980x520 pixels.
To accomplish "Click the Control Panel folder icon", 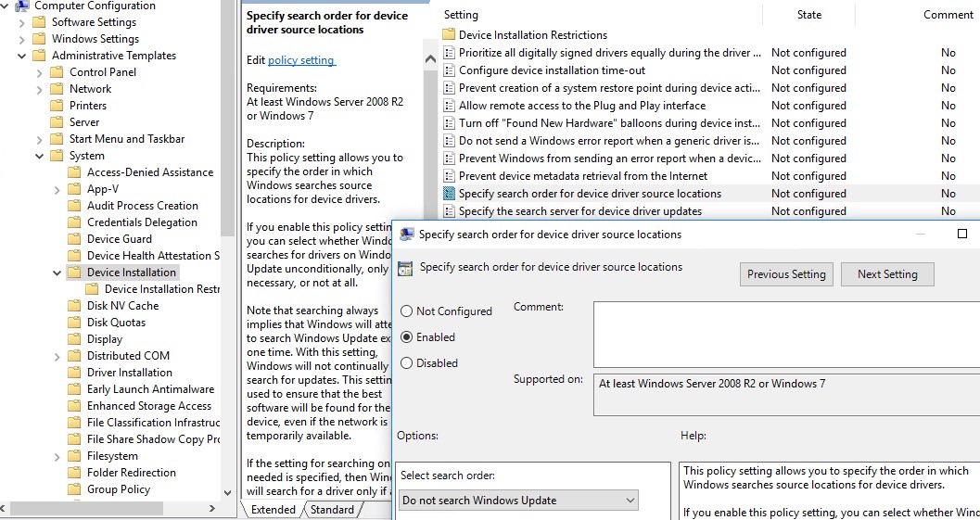I will 57,72.
